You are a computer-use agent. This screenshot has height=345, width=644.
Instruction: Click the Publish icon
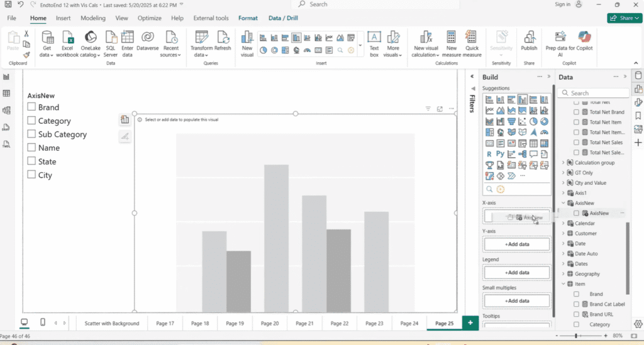pos(529,37)
